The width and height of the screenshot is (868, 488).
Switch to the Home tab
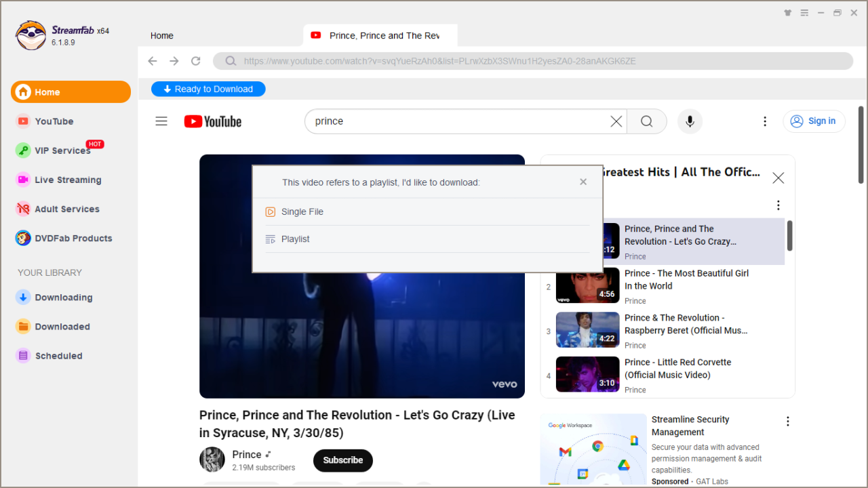pyautogui.click(x=162, y=36)
